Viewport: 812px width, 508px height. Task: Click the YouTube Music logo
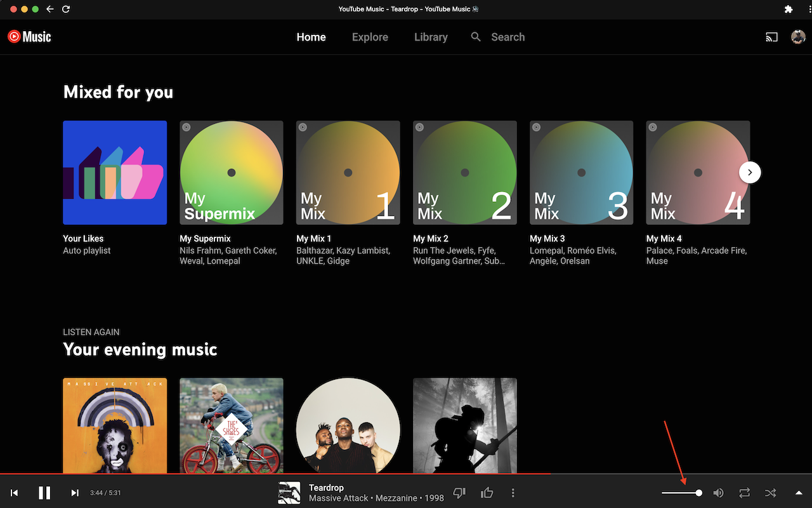click(29, 37)
